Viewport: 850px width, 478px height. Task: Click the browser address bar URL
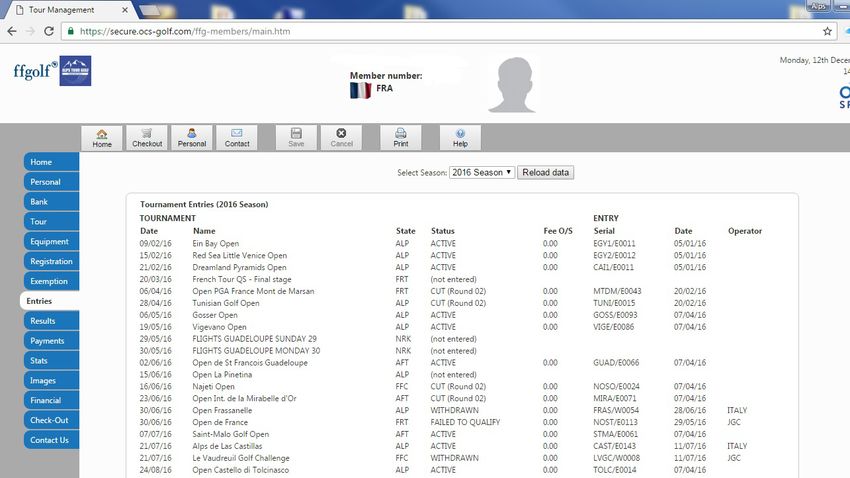point(185,31)
